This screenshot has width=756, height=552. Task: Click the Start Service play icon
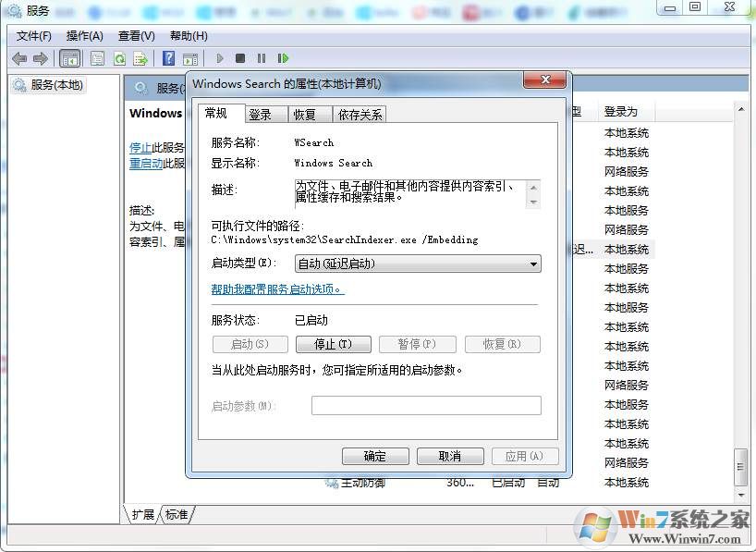(220, 58)
